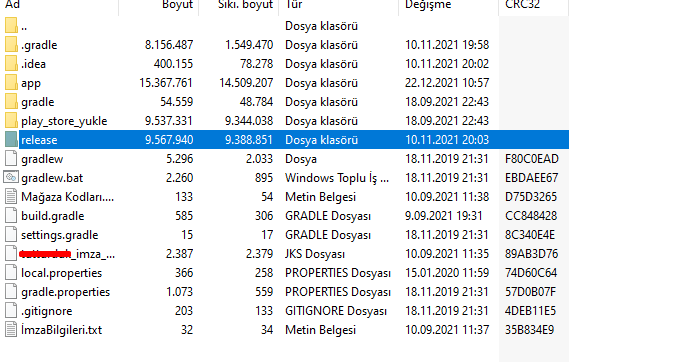Sort by the Ad column header
Viewport: 683px width, 362px height.
click(x=12, y=5)
